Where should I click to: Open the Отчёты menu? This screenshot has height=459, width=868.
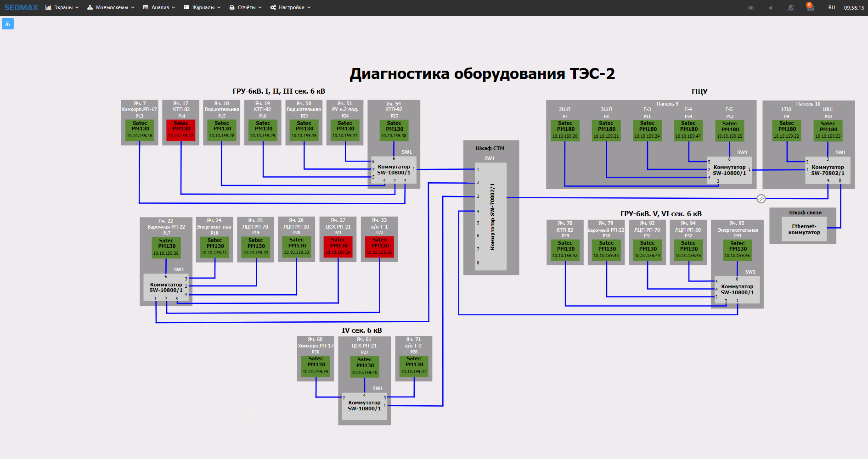[245, 7]
